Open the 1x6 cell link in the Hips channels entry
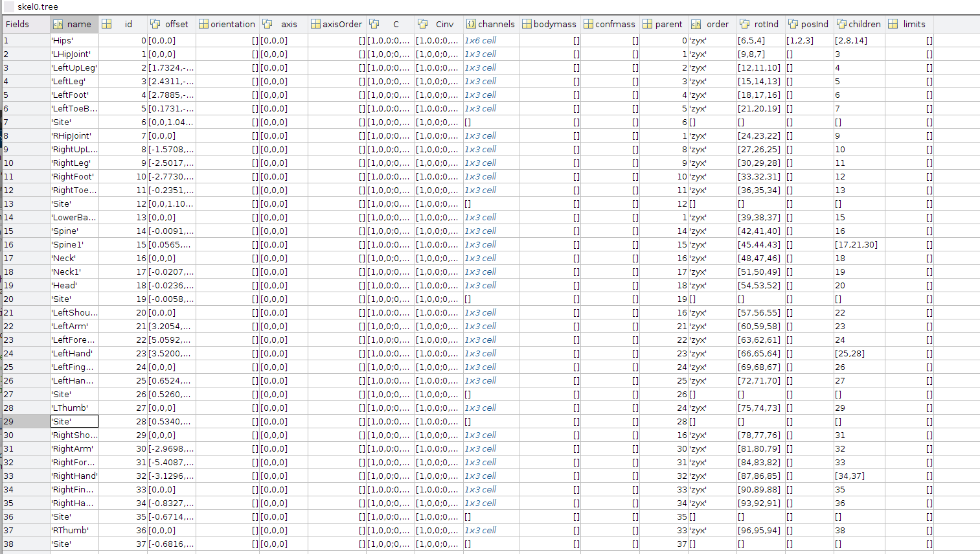Screen dimensions: 980x554 pos(480,40)
